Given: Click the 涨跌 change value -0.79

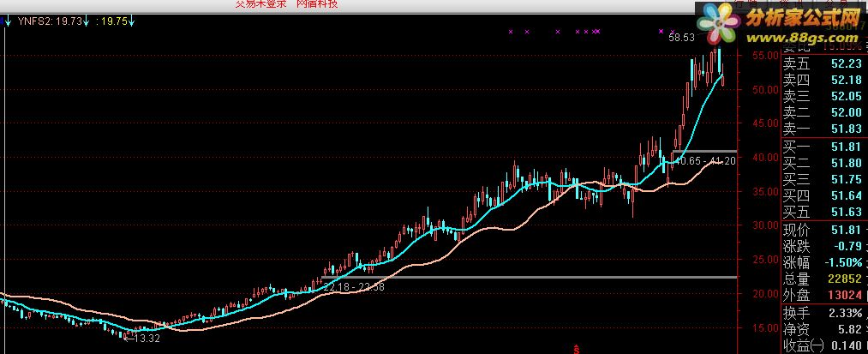Looking at the screenshot, I should point(847,246).
